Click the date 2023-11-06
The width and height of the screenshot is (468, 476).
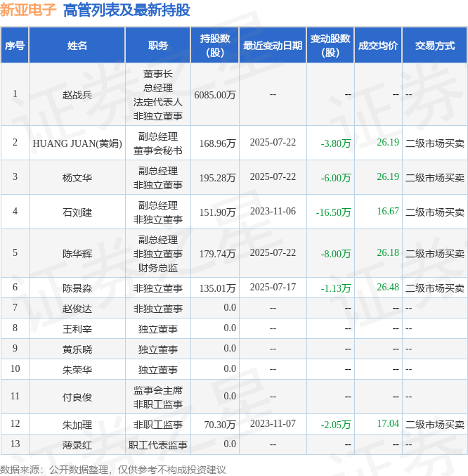click(273, 212)
